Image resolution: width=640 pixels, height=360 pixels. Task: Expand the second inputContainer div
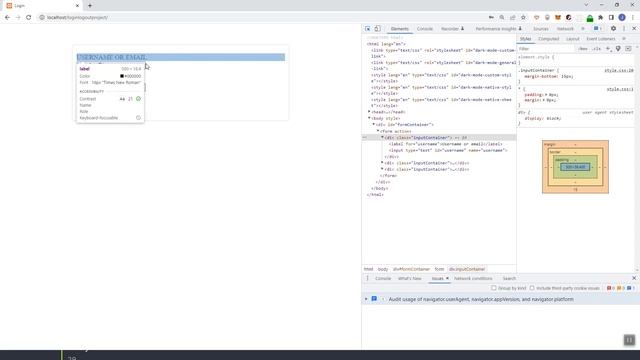382,163
